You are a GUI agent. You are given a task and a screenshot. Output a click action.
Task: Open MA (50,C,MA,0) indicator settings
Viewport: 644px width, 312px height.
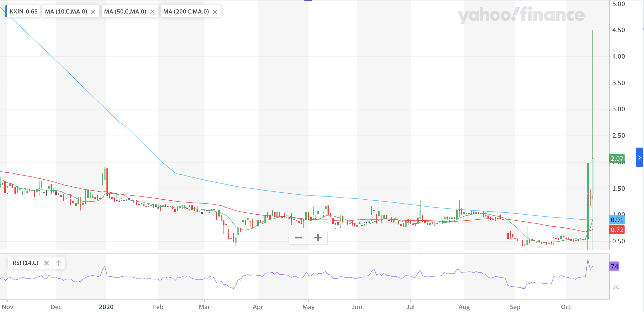[x=125, y=12]
